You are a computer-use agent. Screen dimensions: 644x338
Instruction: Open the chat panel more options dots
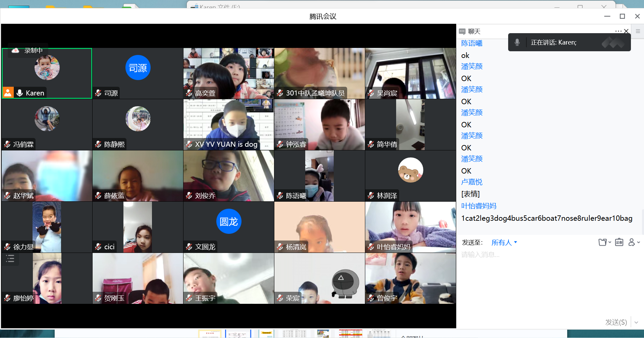tap(618, 31)
